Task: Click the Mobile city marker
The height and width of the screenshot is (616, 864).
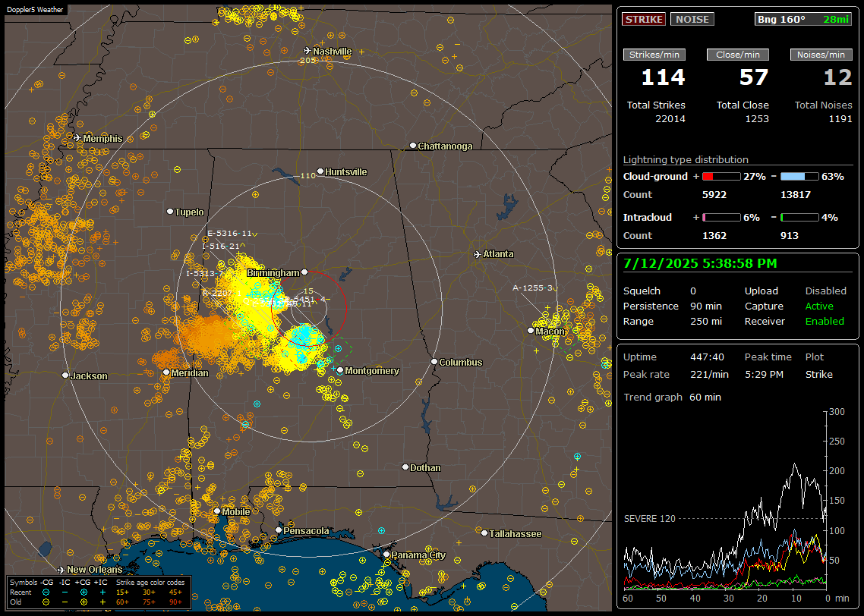Action: [x=217, y=511]
